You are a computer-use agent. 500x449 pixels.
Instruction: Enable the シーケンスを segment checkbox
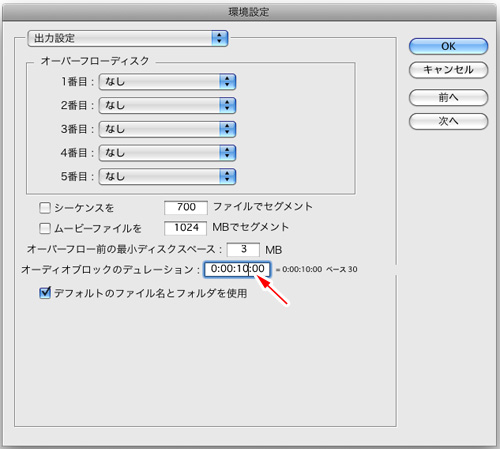tap(45, 208)
